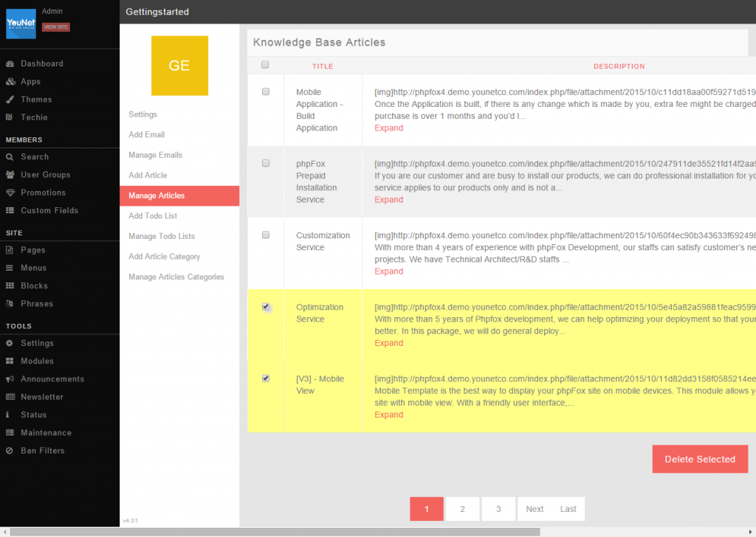Open Manage Articles Categories
Viewport: 756px width, 537px height.
tap(179, 277)
